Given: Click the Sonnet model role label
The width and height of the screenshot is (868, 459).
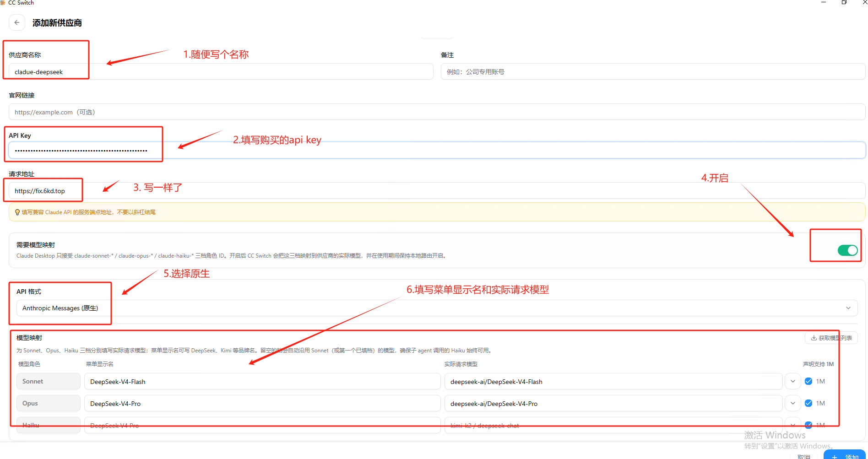Looking at the screenshot, I should coord(49,381).
